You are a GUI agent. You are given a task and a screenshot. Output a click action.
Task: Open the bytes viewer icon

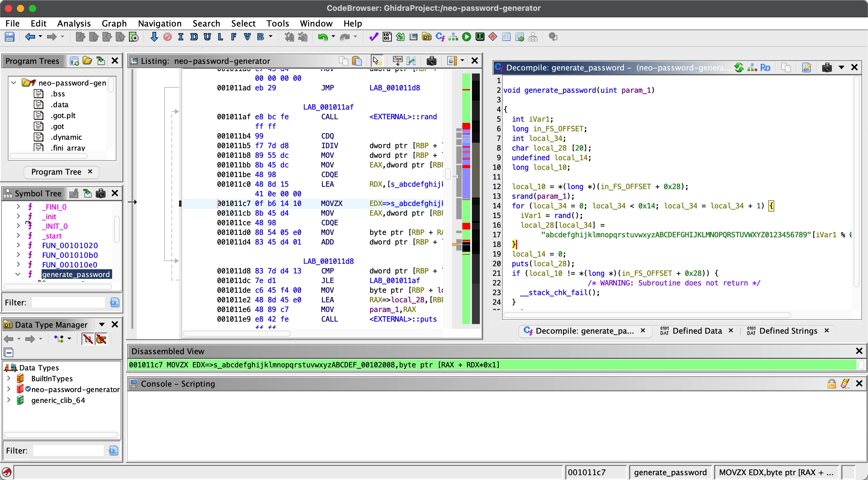tap(387, 37)
